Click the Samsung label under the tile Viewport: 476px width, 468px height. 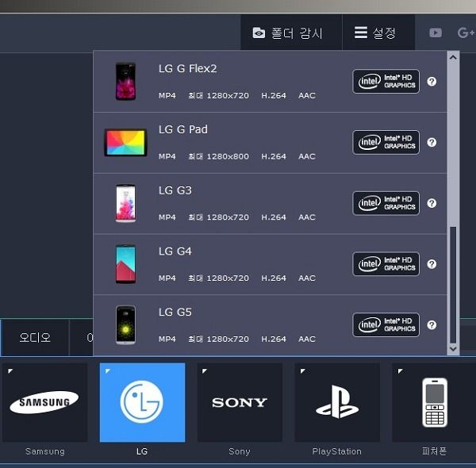(45, 451)
